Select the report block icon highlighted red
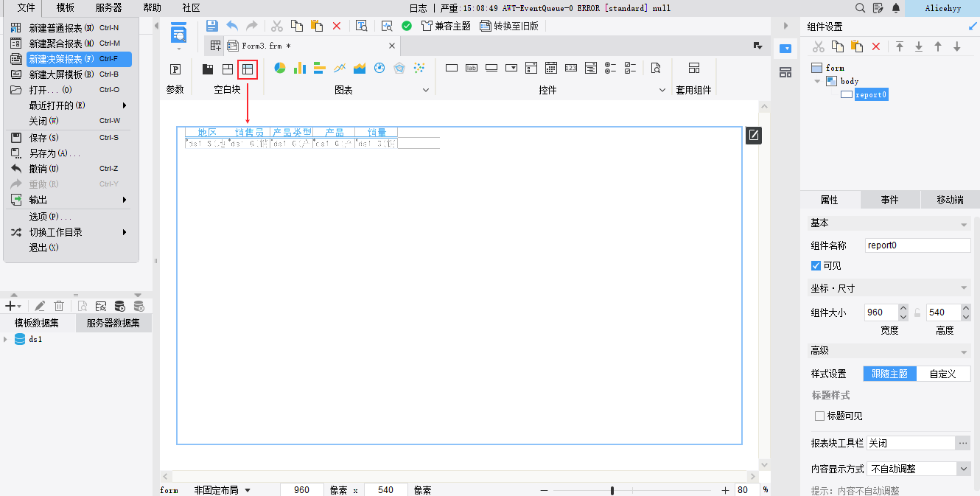The height and width of the screenshot is (496, 980). pyautogui.click(x=248, y=69)
